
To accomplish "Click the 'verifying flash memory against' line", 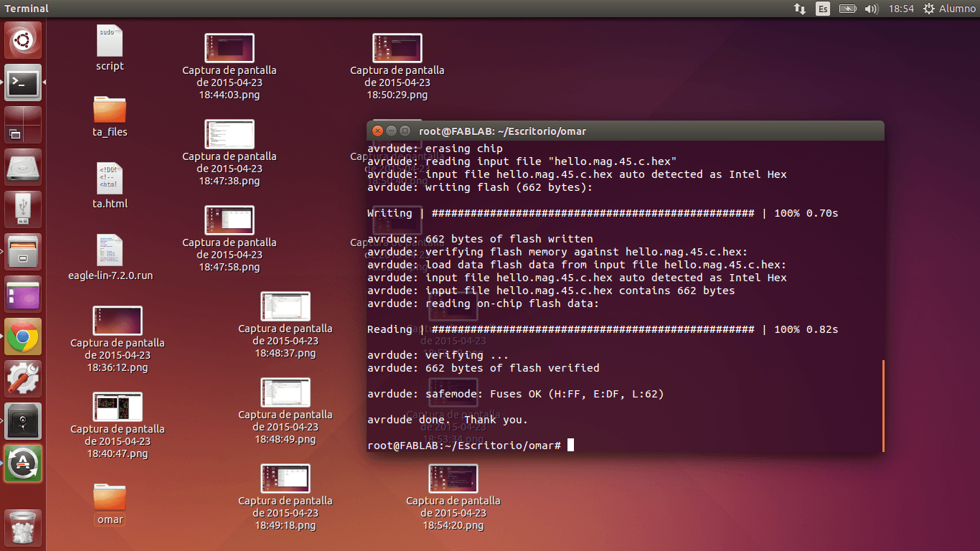I will [557, 252].
